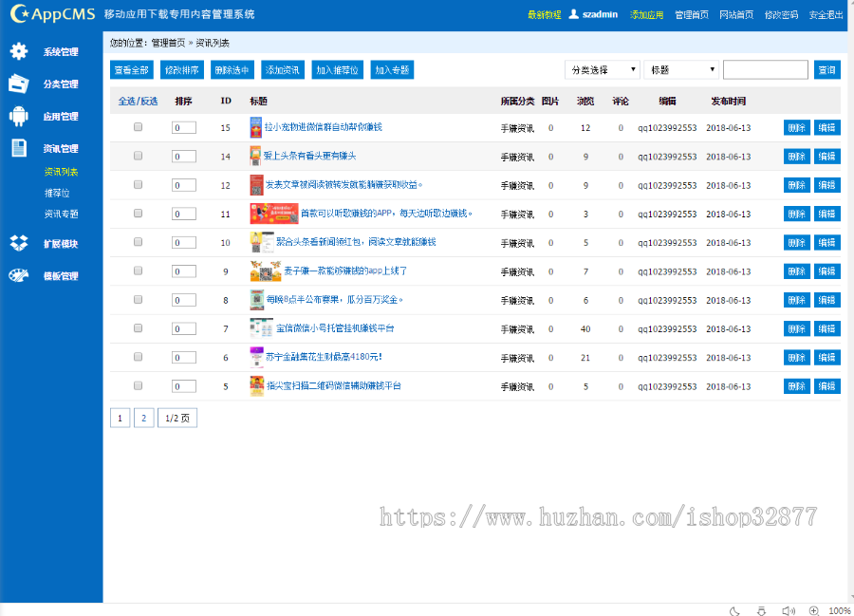Click the 添加资讯 button
The width and height of the screenshot is (854, 616).
click(283, 69)
